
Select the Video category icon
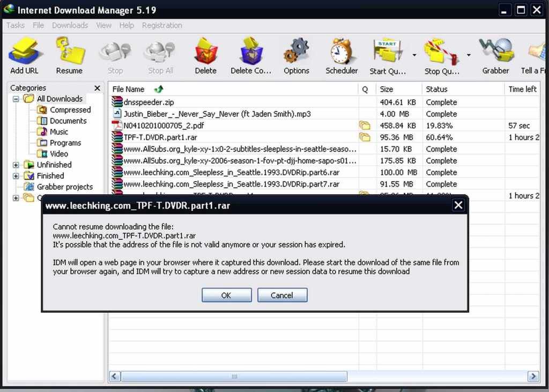pyautogui.click(x=42, y=154)
